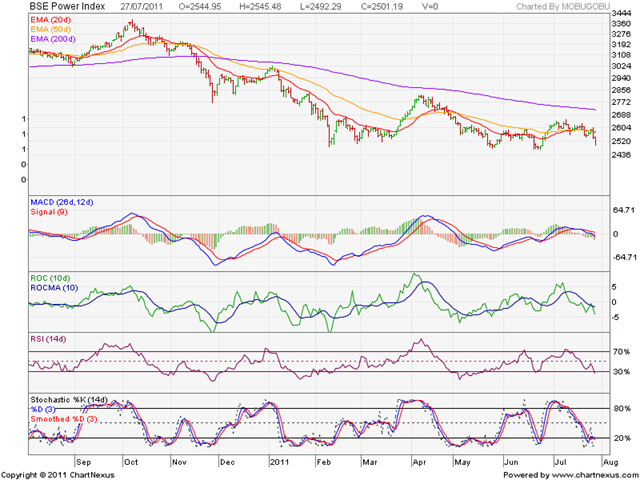Viewport: 640px width, 480px height.
Task: Click the BSE Power Index title
Action: 67,7
